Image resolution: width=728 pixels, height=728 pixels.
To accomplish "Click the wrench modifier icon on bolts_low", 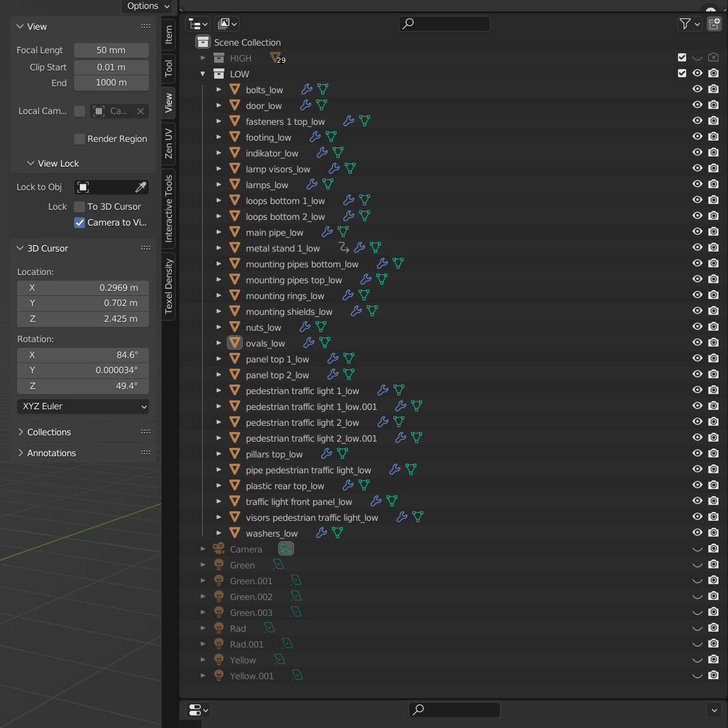I will pyautogui.click(x=307, y=89).
